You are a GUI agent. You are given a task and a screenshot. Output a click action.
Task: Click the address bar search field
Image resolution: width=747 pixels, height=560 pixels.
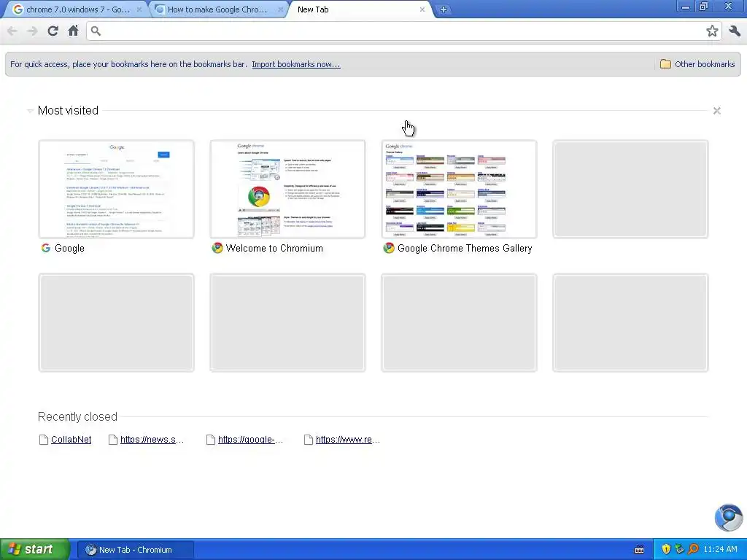(403, 31)
